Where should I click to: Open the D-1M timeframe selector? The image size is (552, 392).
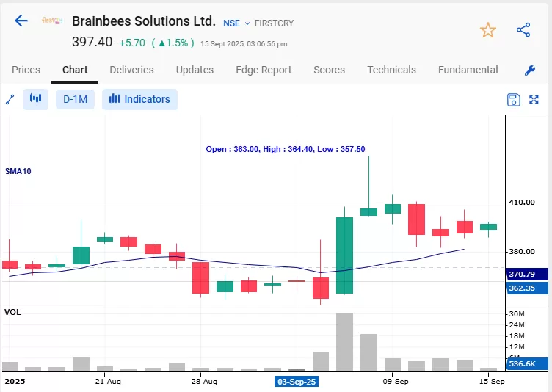(x=75, y=99)
